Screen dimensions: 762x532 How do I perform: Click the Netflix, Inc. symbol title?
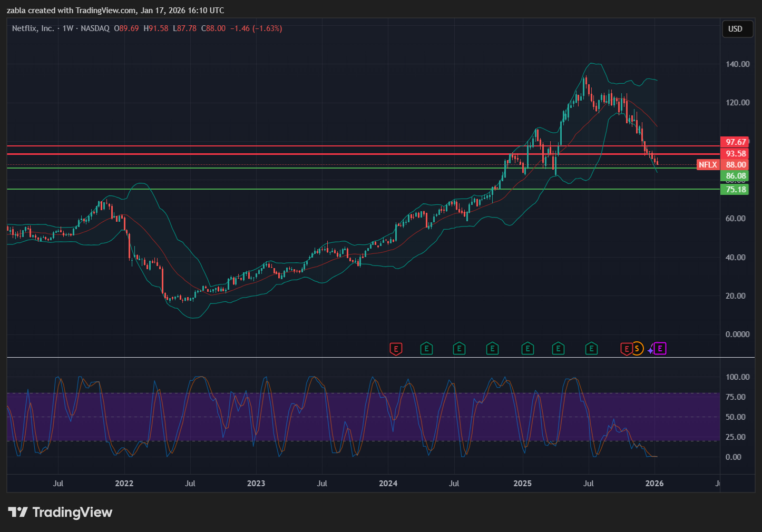33,28
